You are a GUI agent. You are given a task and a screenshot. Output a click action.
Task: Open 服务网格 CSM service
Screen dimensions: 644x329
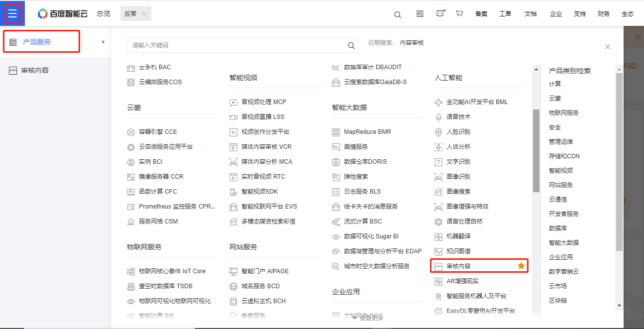tap(158, 221)
